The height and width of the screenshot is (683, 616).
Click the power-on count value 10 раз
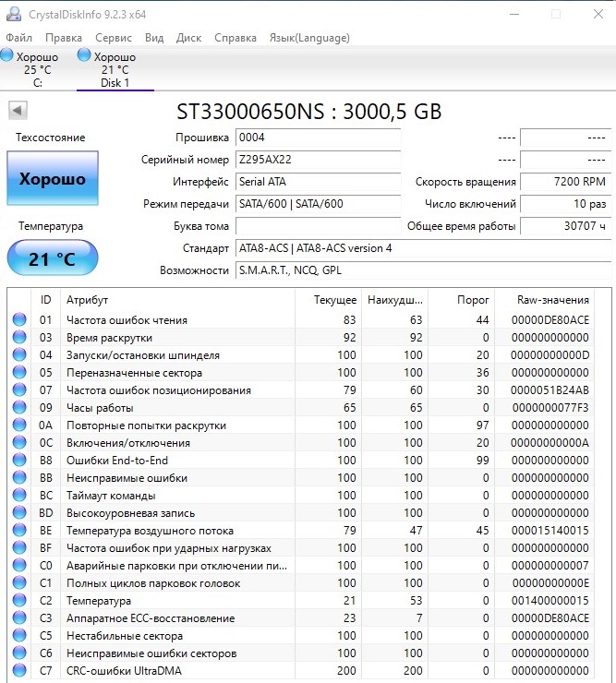pyautogui.click(x=565, y=204)
